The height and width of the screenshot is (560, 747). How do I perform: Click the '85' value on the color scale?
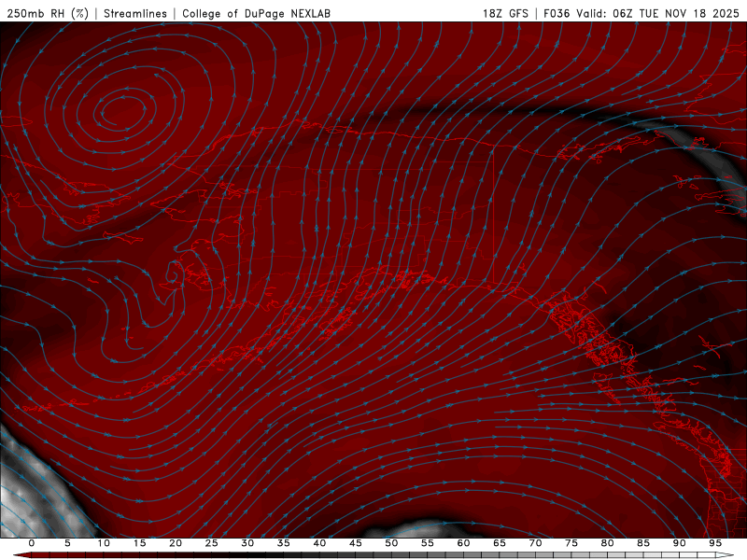tap(643, 543)
